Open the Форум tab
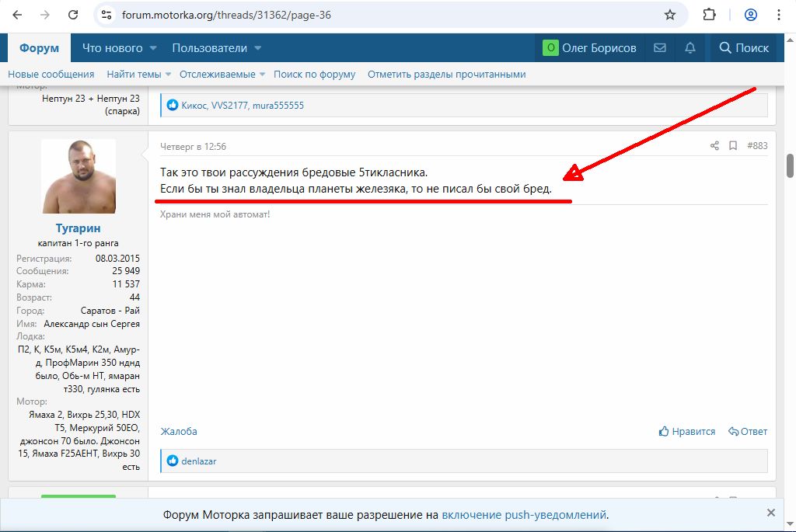 point(39,48)
